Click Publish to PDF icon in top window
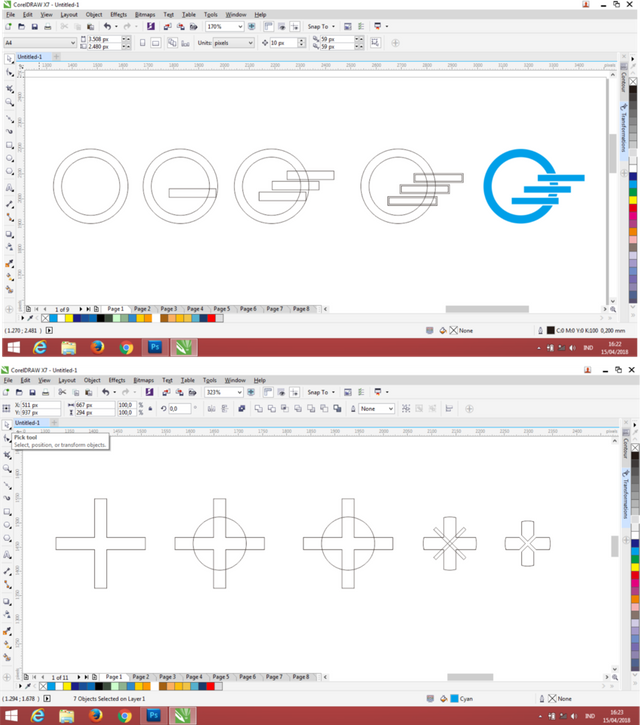Image resolution: width=640 pixels, height=725 pixels. point(193,27)
